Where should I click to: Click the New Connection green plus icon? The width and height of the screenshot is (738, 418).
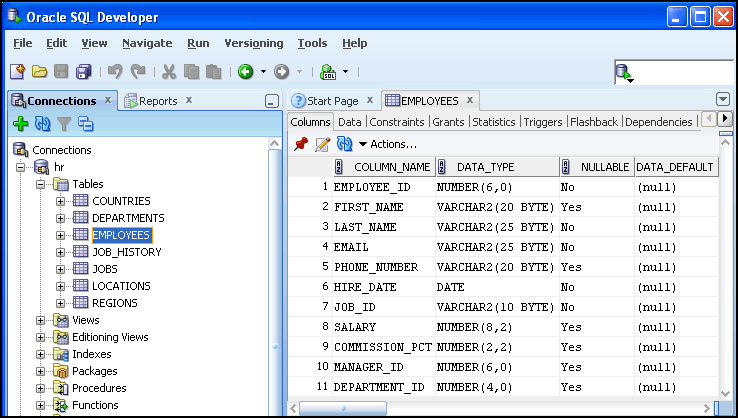20,124
